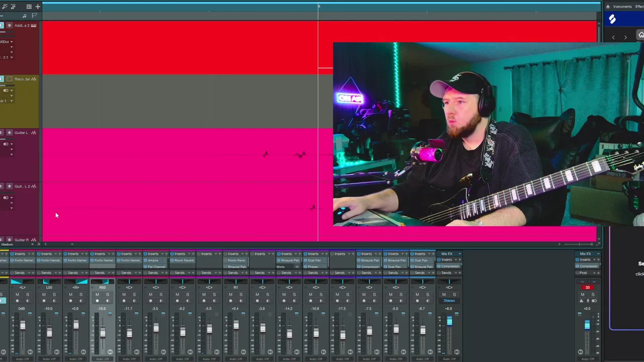Click the add insert plus on master channel
Image resolution: width=644 pixels, height=362 pixels.
tap(599, 260)
